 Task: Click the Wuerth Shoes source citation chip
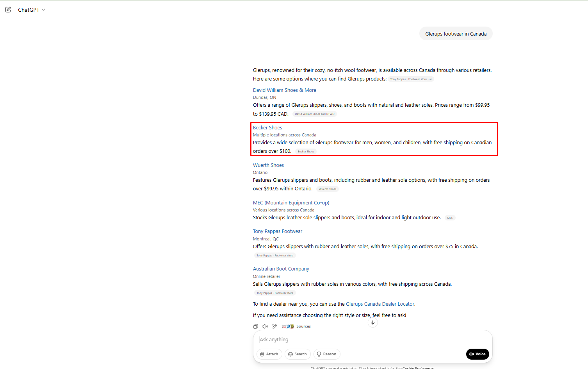[327, 189]
